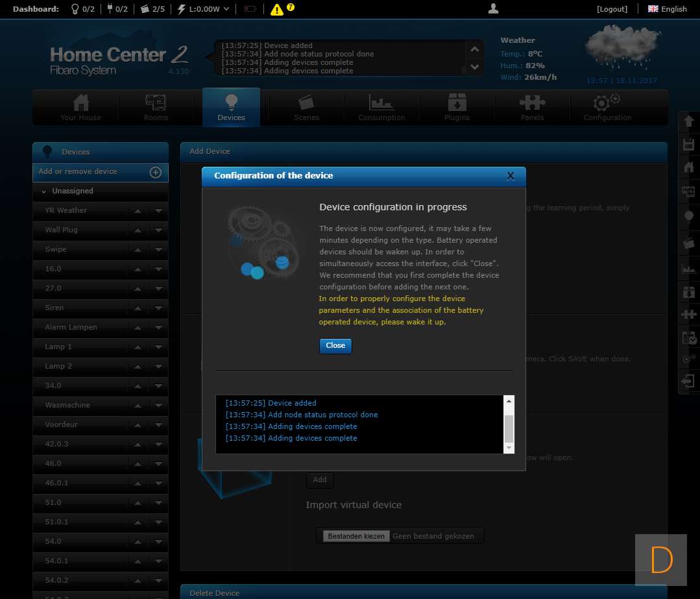Click the dialog log scrollbar

(x=509, y=425)
